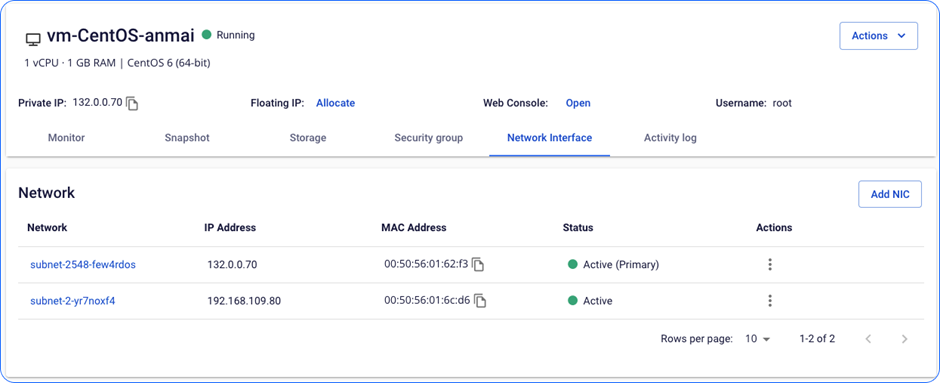Go to the previous table page

click(x=868, y=339)
